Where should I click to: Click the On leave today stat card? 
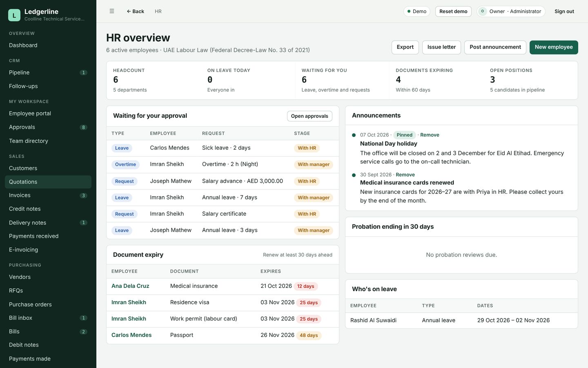[x=248, y=80]
